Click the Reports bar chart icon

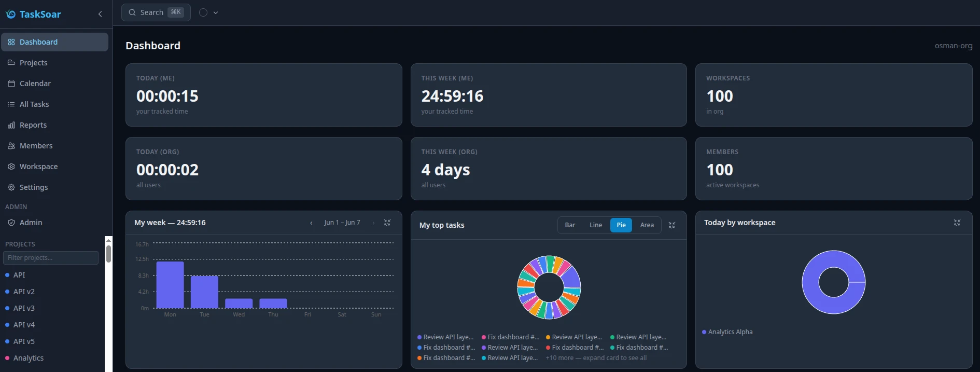pyautogui.click(x=11, y=125)
